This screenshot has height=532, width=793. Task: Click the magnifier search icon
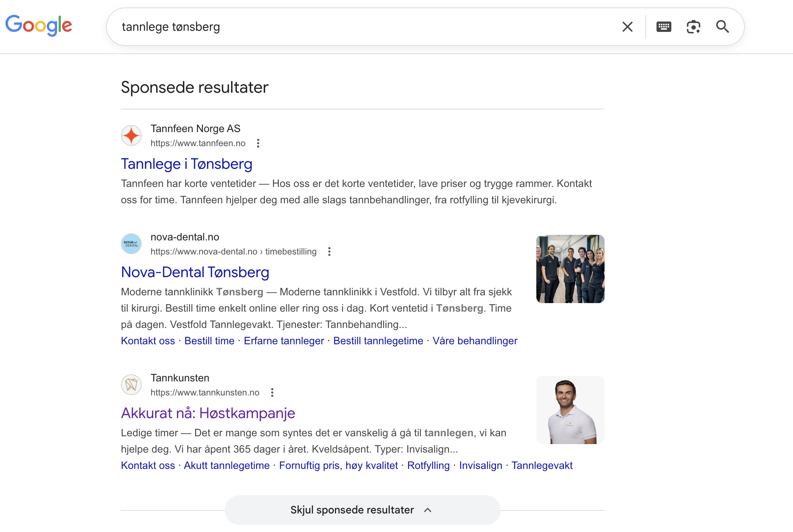[x=723, y=26]
